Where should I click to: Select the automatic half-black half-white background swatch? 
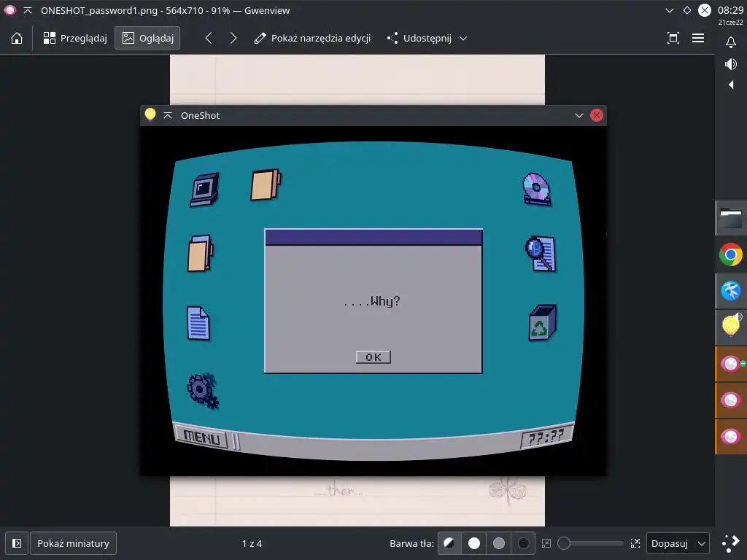coord(449,543)
